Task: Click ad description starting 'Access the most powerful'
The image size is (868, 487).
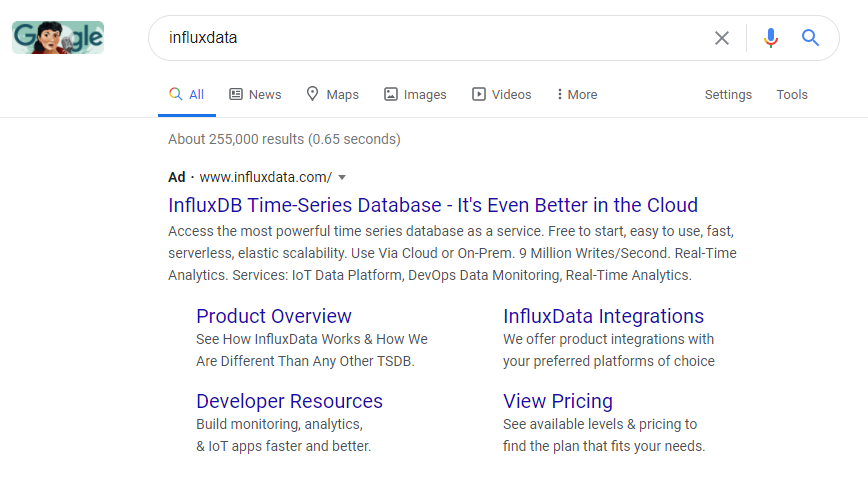Action: [452, 253]
